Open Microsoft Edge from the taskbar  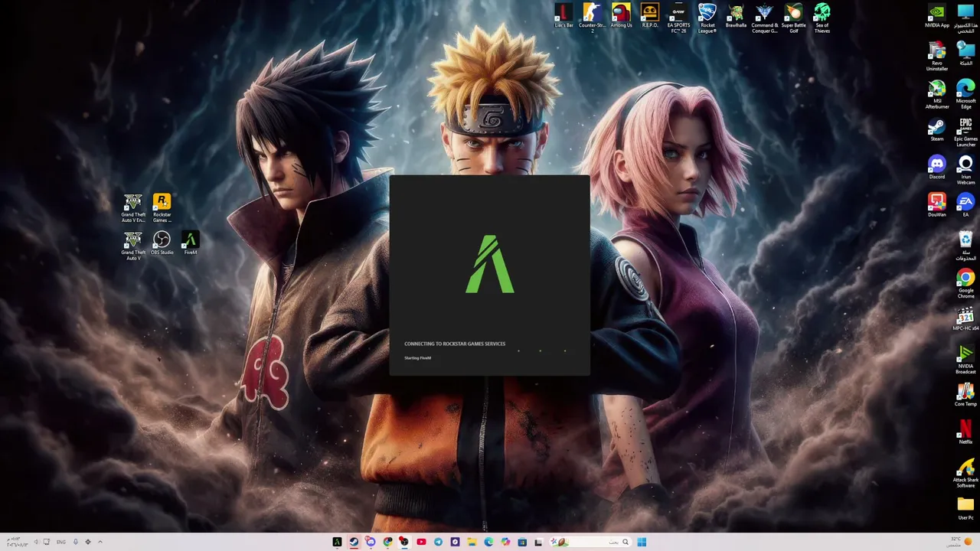[488, 542]
